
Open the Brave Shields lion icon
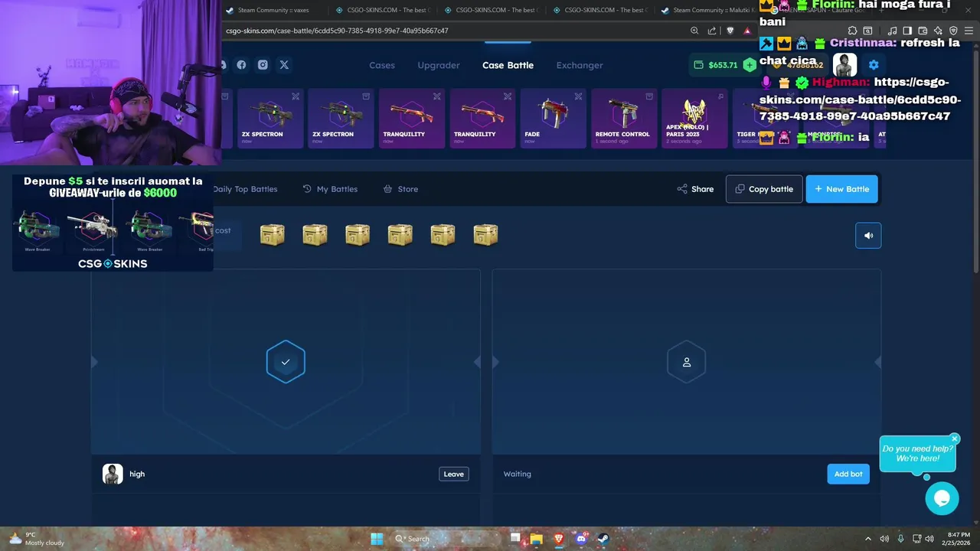(x=730, y=31)
